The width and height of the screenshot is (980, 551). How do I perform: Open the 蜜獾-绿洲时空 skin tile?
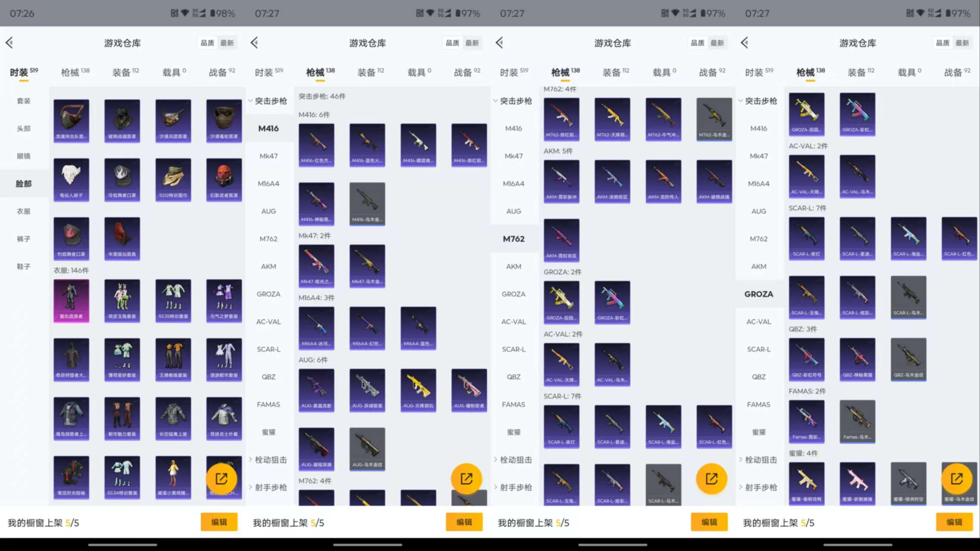pyautogui.click(x=908, y=483)
